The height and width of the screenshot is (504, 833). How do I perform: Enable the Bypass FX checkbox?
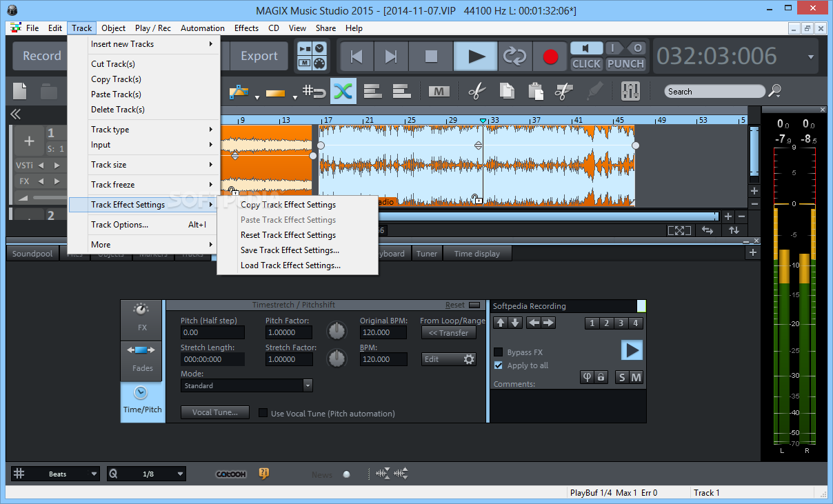499,352
